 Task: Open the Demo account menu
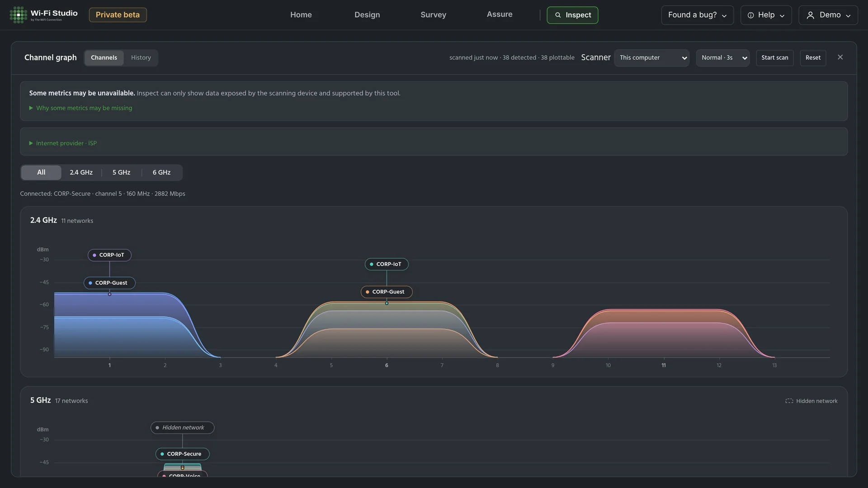tap(828, 15)
